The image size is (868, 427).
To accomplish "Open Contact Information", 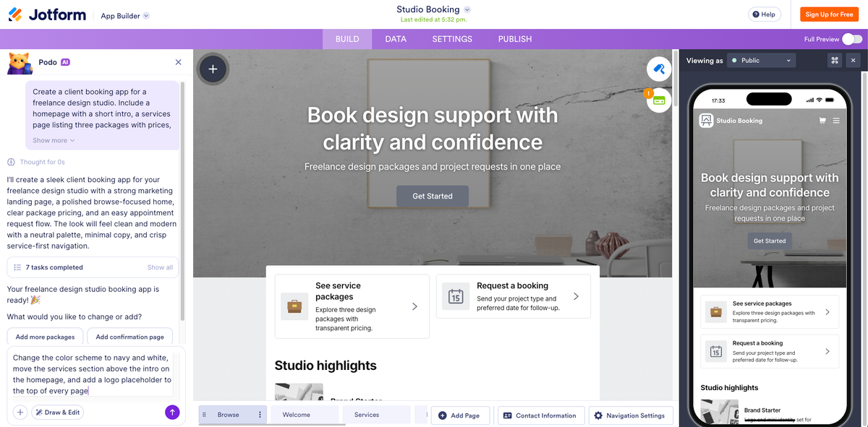I will tap(540, 415).
